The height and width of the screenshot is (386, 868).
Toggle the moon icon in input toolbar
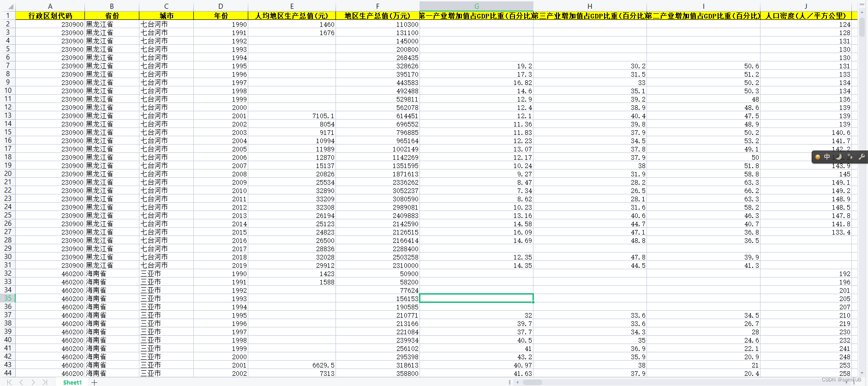pos(838,157)
